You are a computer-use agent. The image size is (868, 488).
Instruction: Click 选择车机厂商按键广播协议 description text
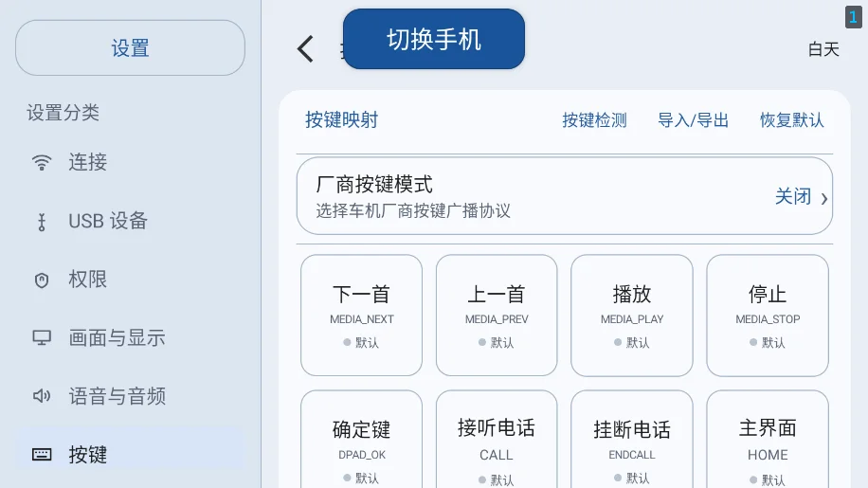(413, 210)
